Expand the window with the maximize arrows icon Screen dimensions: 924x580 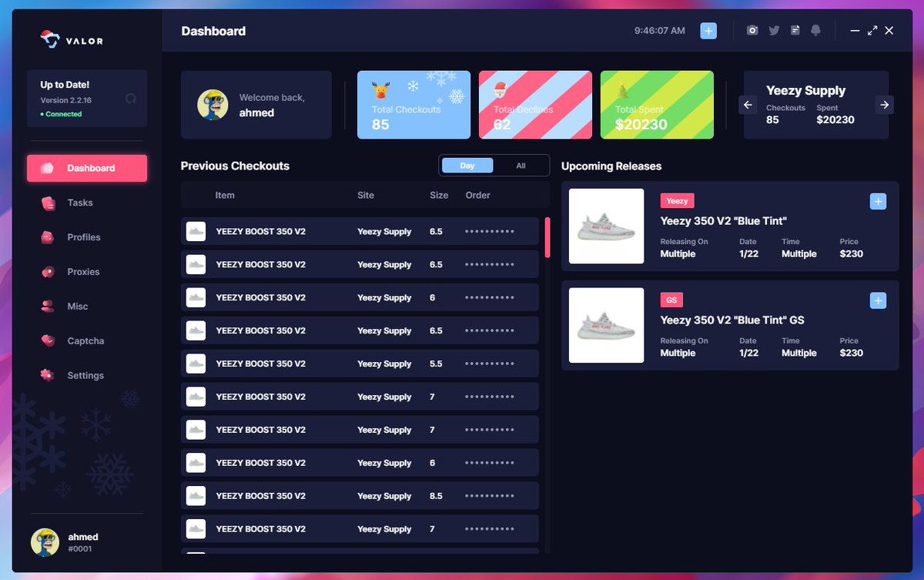point(872,31)
